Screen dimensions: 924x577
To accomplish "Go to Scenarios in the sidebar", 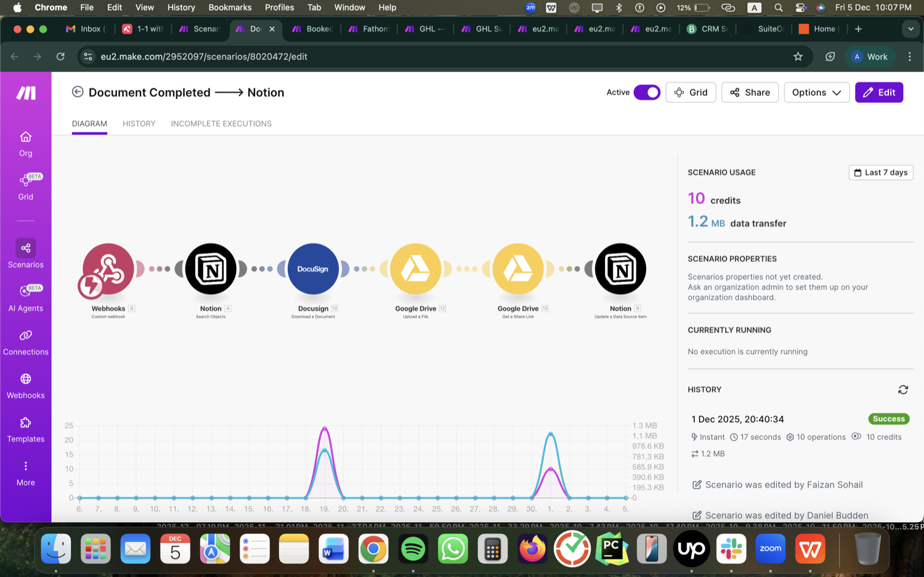I will (25, 254).
